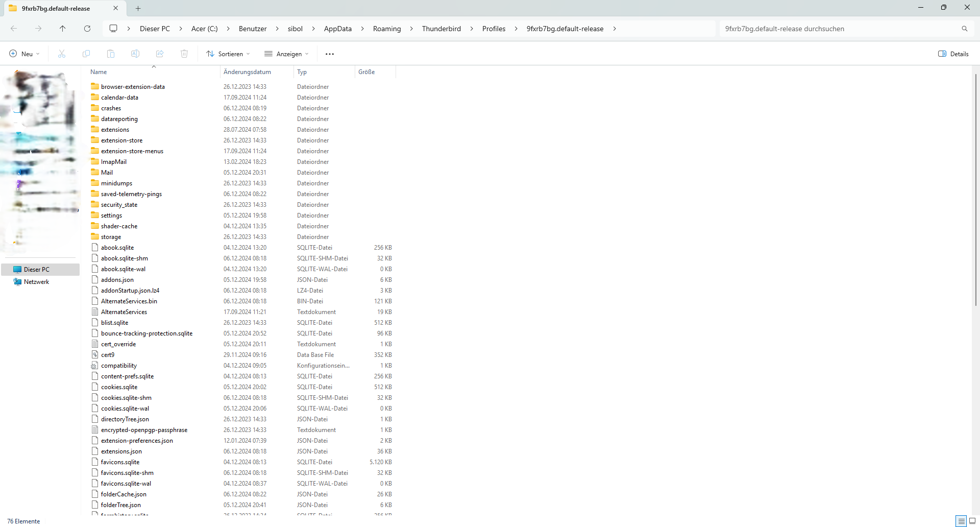The height and width of the screenshot is (527, 980).
Task: Click the Paste clipboard icon
Action: [x=111, y=54]
